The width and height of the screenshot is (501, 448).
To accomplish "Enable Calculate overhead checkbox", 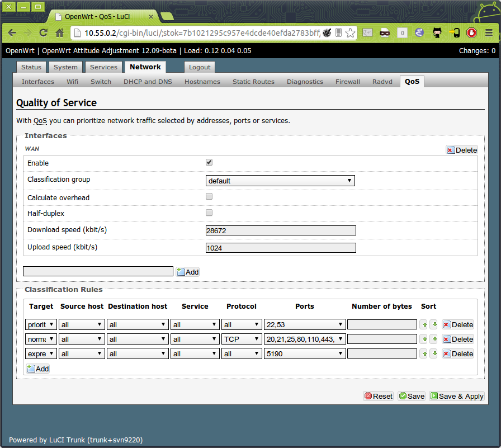I will [209, 196].
